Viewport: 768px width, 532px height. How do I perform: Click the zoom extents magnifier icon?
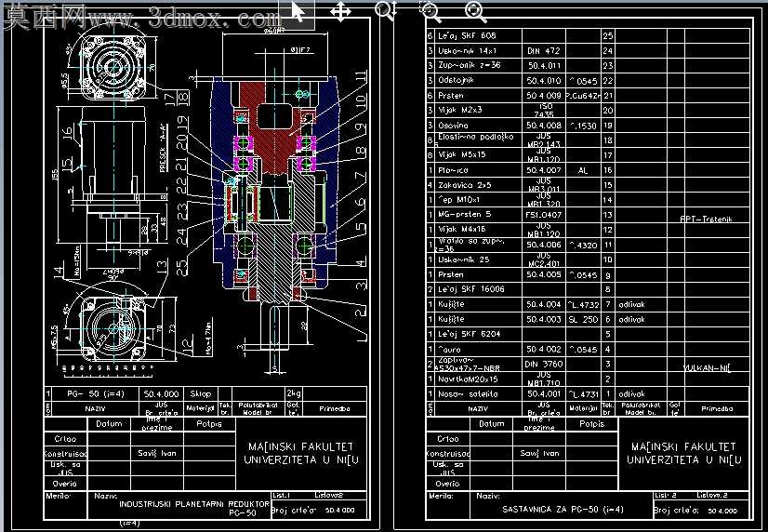[475, 11]
